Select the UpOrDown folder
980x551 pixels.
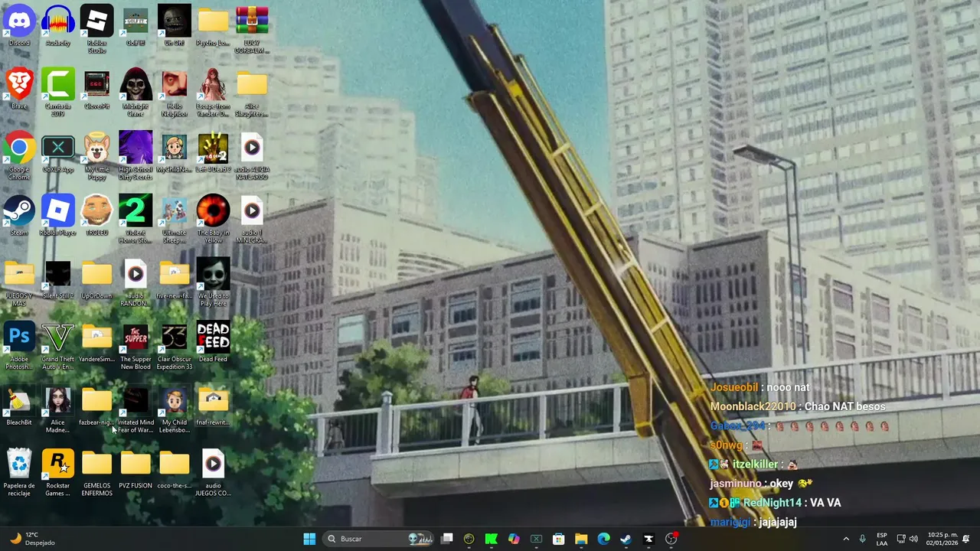click(x=97, y=279)
